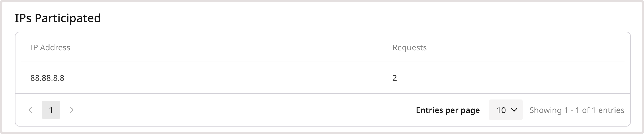Click the IPs Participated heading
Image resolution: width=644 pixels, height=134 pixels.
58,18
